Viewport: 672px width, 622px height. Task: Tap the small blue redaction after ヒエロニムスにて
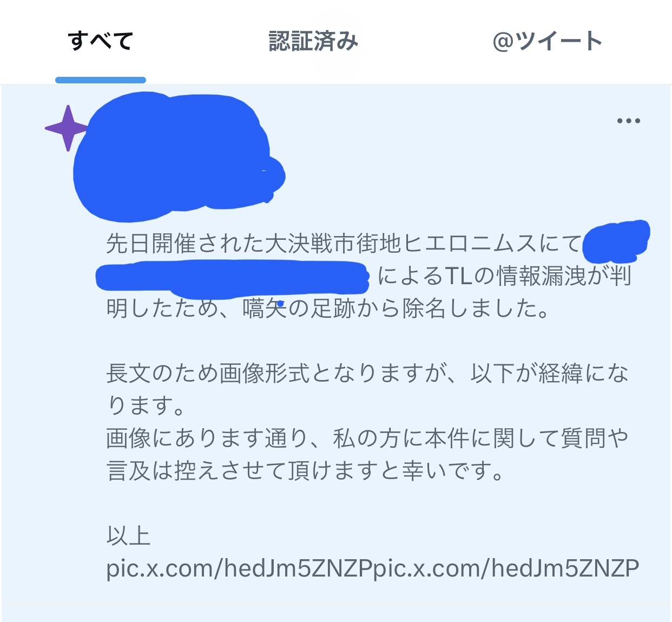[x=617, y=241]
